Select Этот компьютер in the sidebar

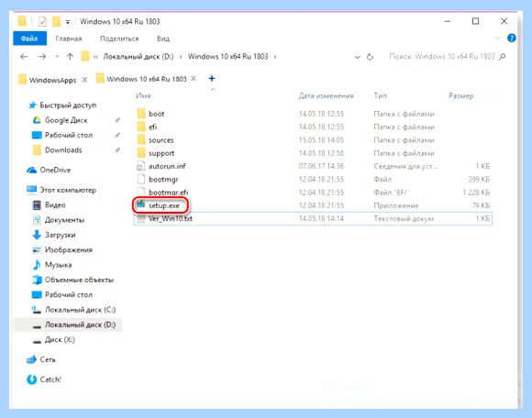[x=68, y=190]
